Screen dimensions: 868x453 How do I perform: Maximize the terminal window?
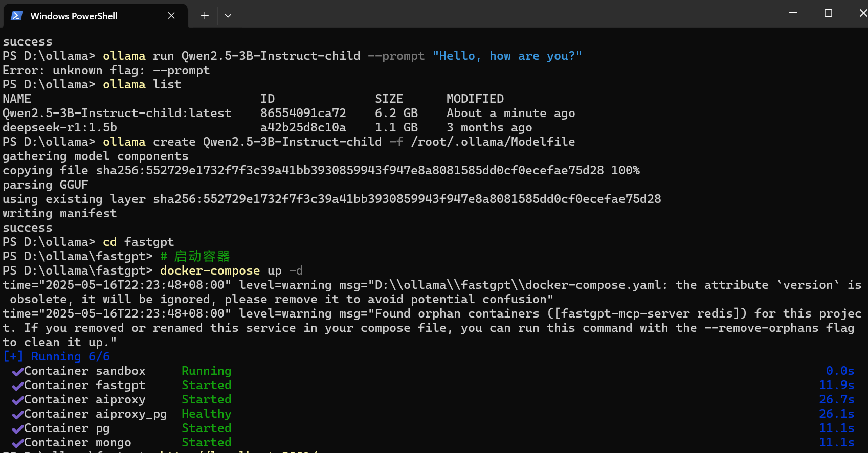tap(828, 13)
